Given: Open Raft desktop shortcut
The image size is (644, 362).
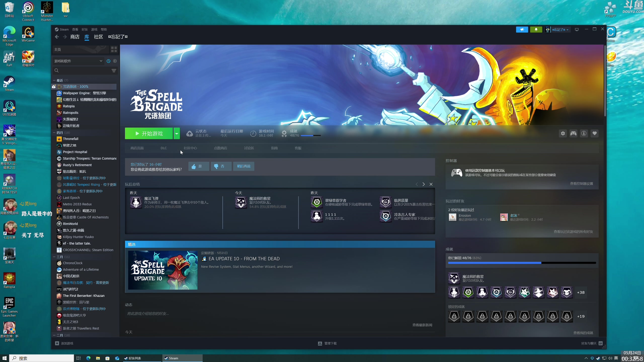Looking at the screenshot, I should tap(9, 59).
